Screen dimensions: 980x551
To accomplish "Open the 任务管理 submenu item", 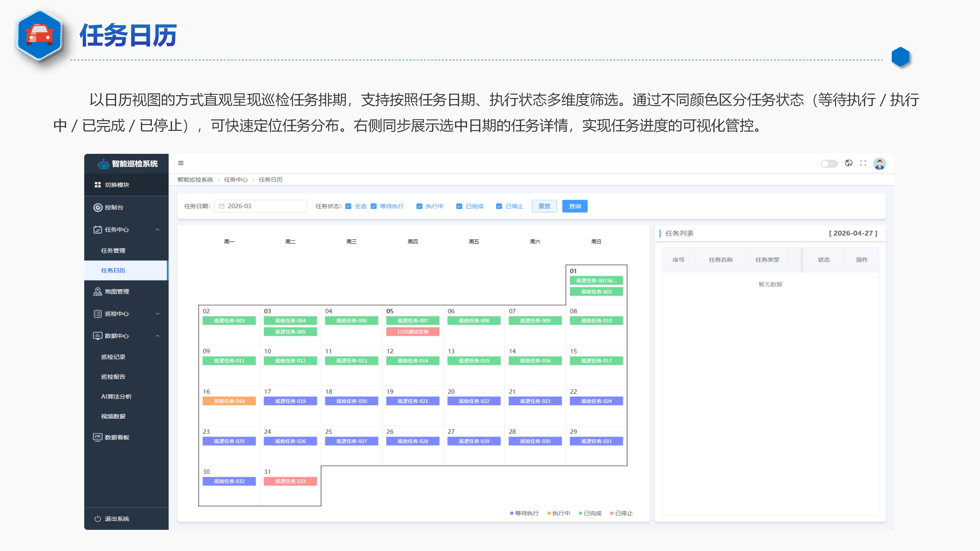I will click(x=126, y=251).
